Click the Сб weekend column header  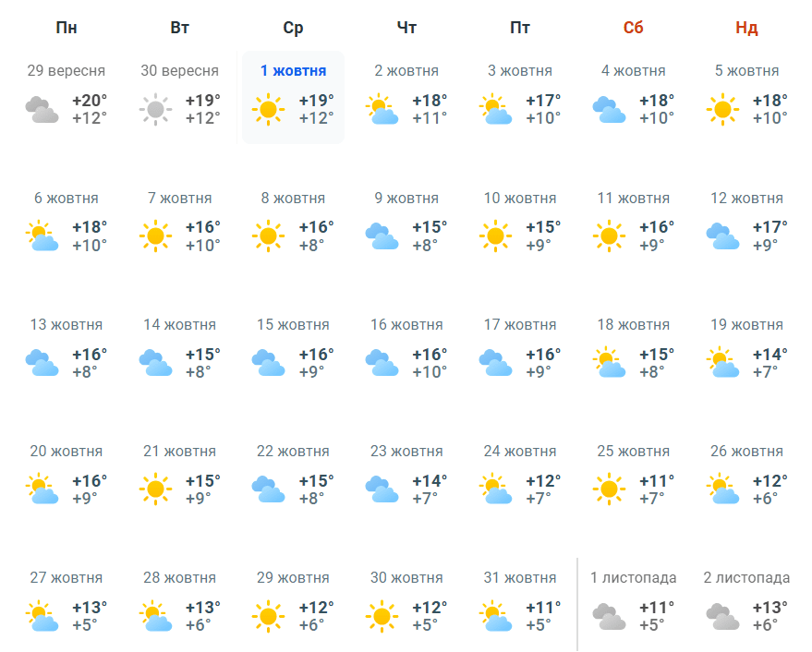[633, 28]
